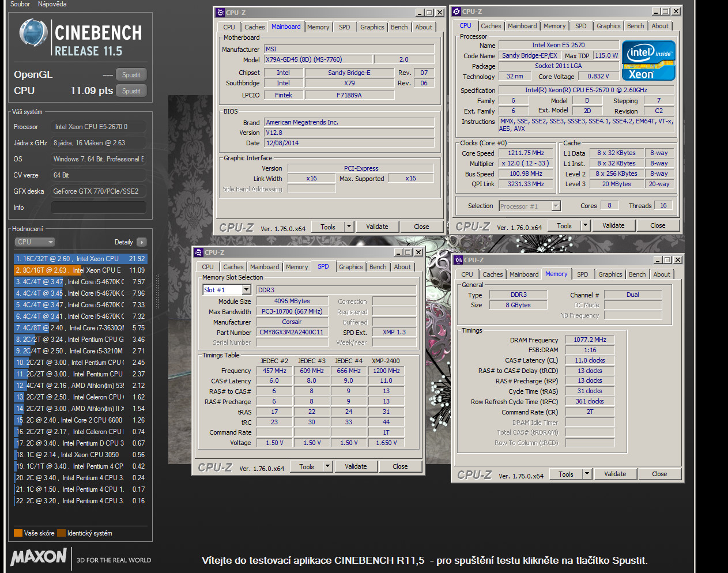Close the Mainboard CPU-Z window via title bar X
Viewport: 728px width, 573px height.
point(440,12)
